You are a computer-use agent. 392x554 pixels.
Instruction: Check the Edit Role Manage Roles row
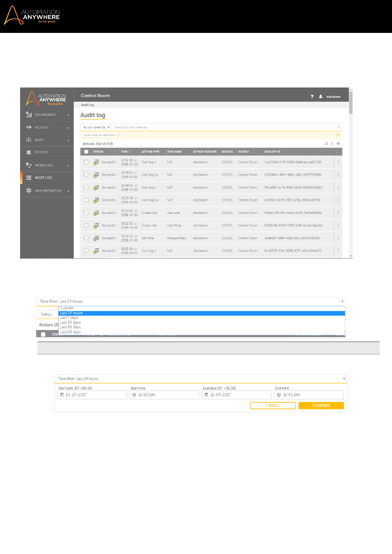pyautogui.click(x=86, y=238)
